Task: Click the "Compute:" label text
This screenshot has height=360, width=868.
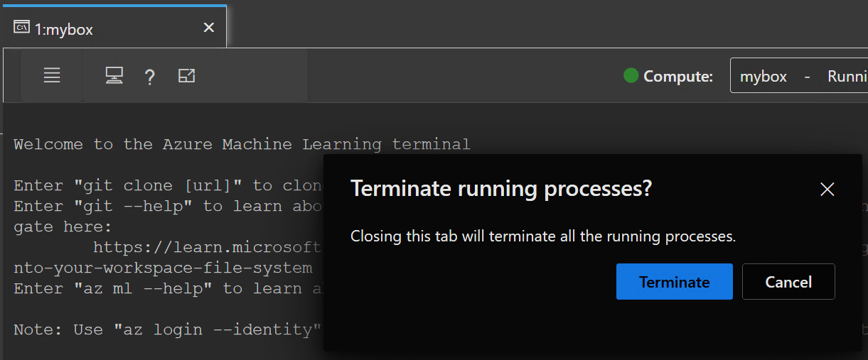Action: 678,77
